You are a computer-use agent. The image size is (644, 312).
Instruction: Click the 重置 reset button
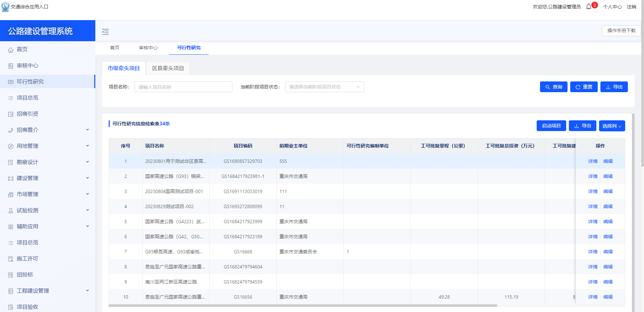click(x=584, y=87)
